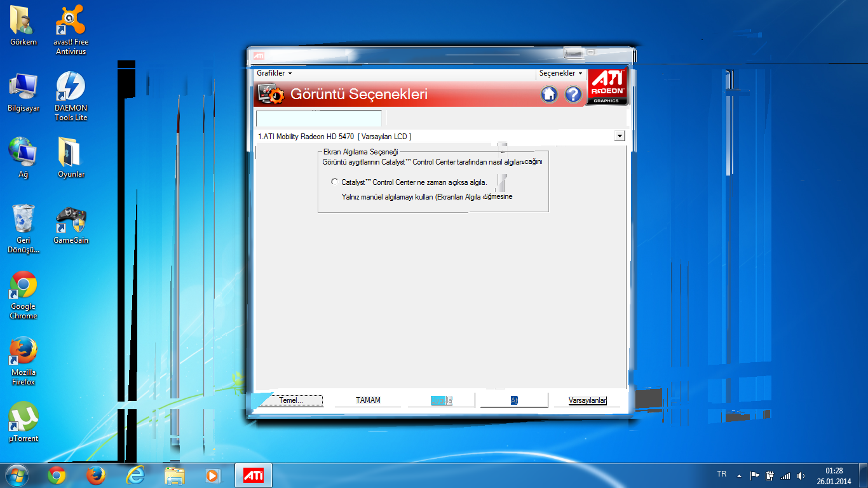Show hidden tray icons arrow
This screenshot has width=868, height=488.
click(739, 475)
